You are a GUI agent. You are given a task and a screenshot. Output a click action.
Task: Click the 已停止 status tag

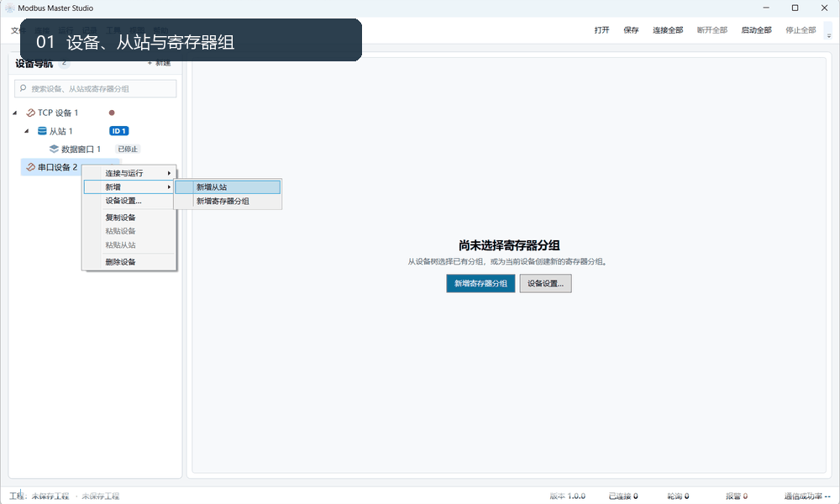(x=128, y=149)
